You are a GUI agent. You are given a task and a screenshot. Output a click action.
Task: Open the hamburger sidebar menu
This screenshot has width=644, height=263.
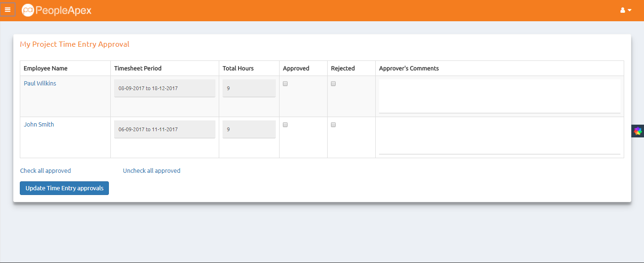(x=8, y=9)
